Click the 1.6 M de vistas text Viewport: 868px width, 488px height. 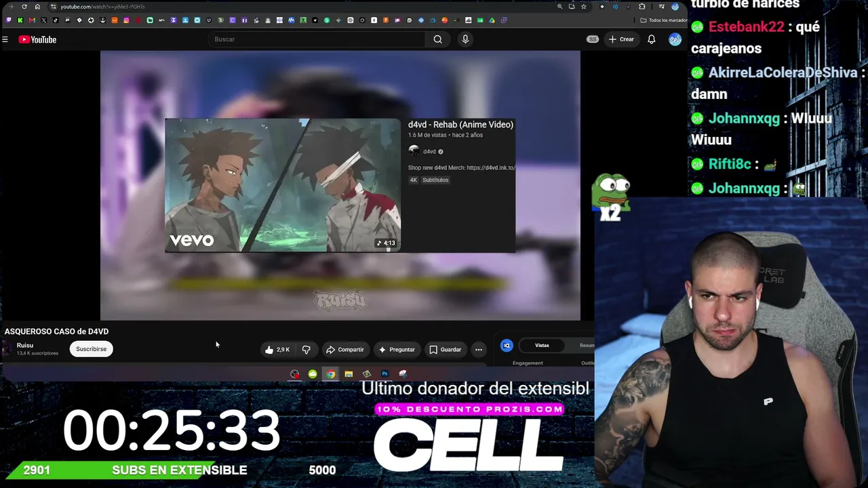tap(428, 135)
